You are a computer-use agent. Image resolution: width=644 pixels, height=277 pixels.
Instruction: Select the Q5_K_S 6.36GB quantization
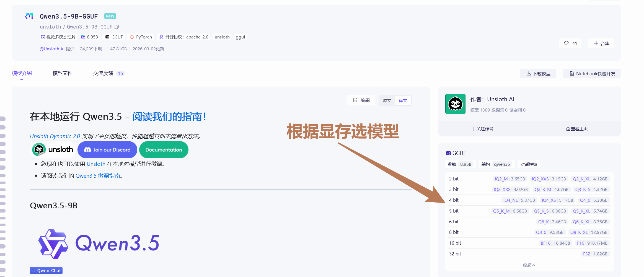coord(550,211)
